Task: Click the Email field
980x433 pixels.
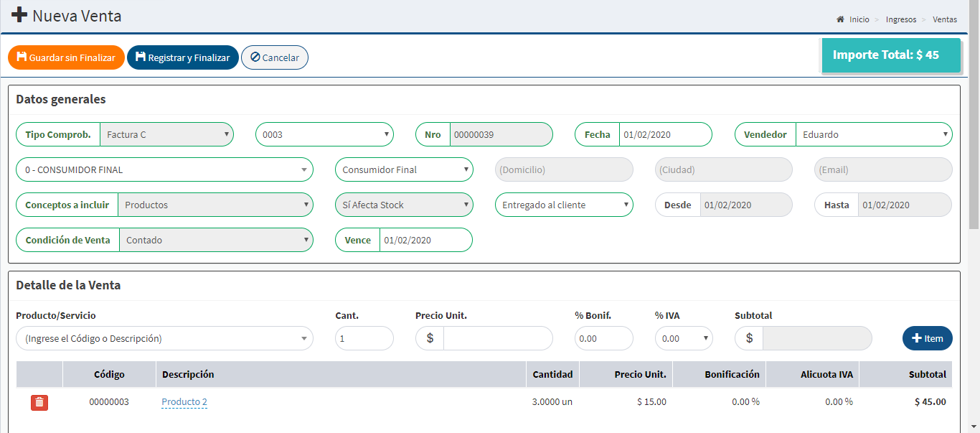Action: [x=883, y=169]
